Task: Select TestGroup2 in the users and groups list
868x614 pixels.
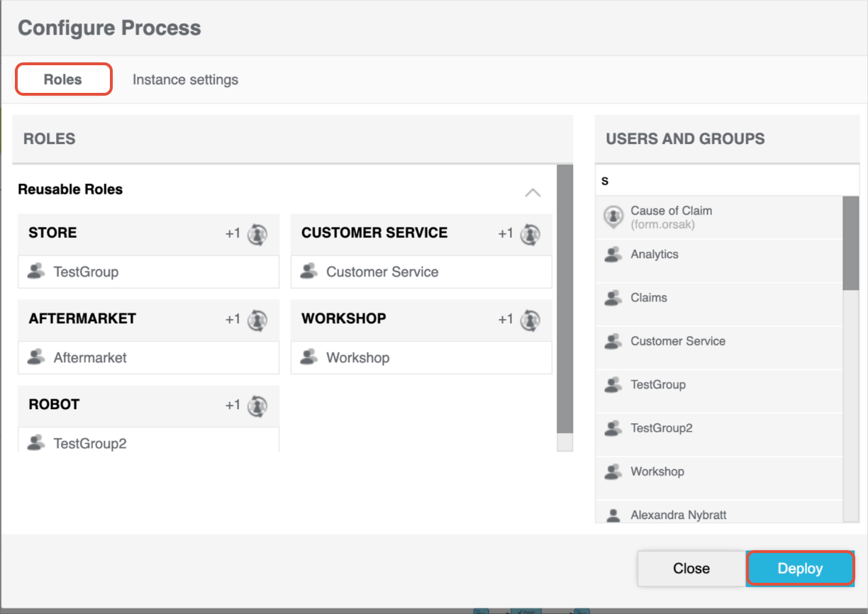Action: click(x=661, y=428)
